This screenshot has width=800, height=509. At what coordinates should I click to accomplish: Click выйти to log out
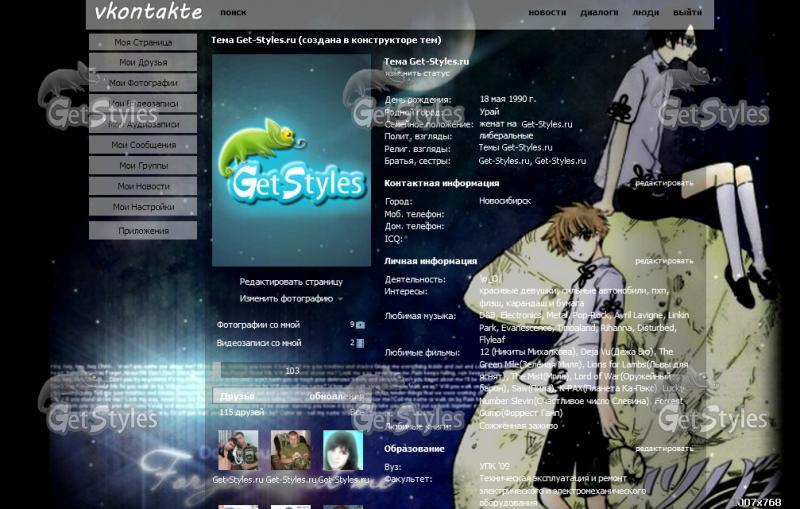coord(687,12)
